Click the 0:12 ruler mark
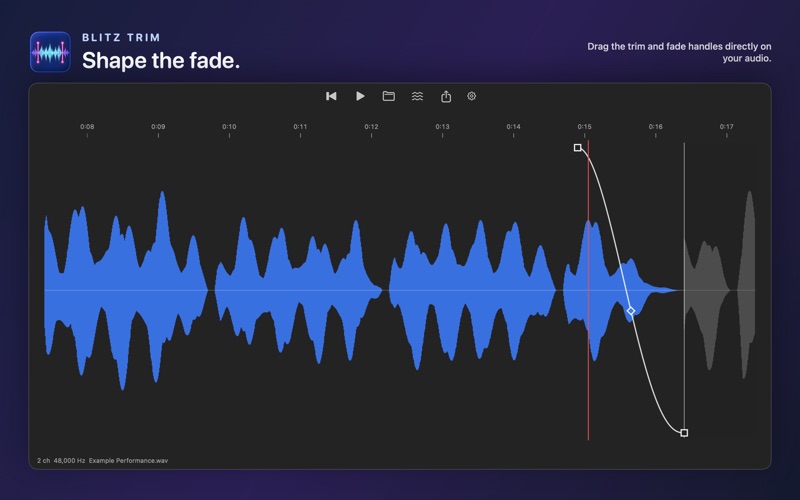The height and width of the screenshot is (500, 800). coord(371,127)
